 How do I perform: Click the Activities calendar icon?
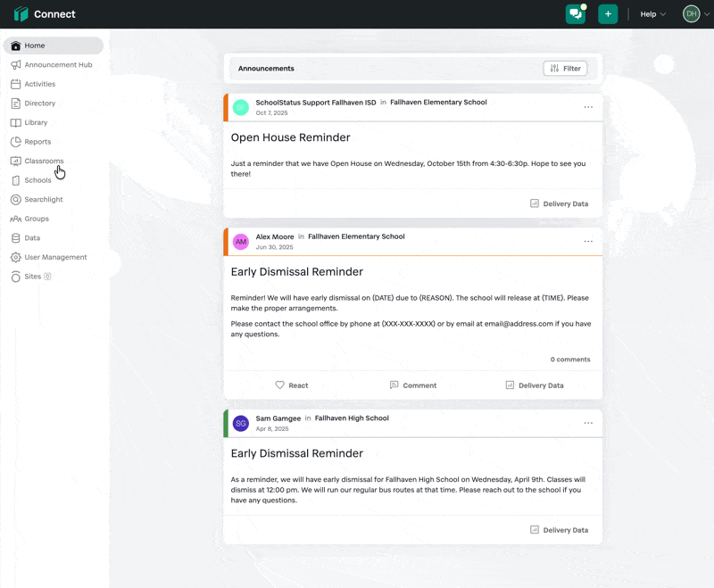(x=16, y=84)
